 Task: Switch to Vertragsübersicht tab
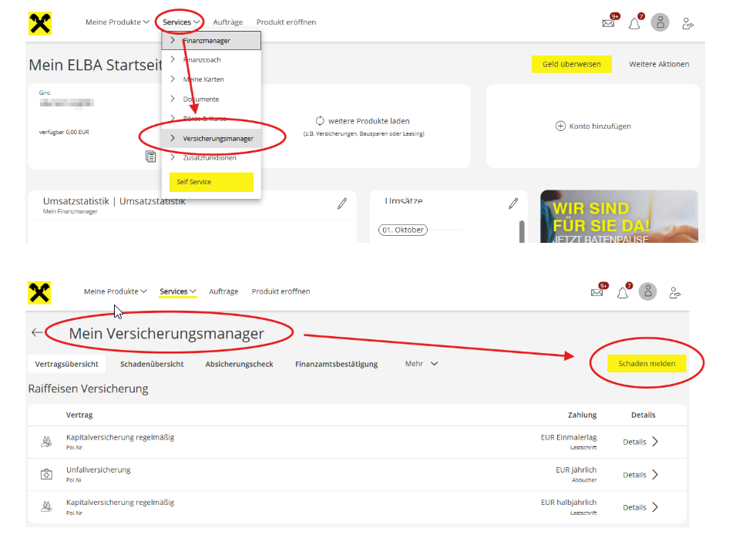(66, 364)
